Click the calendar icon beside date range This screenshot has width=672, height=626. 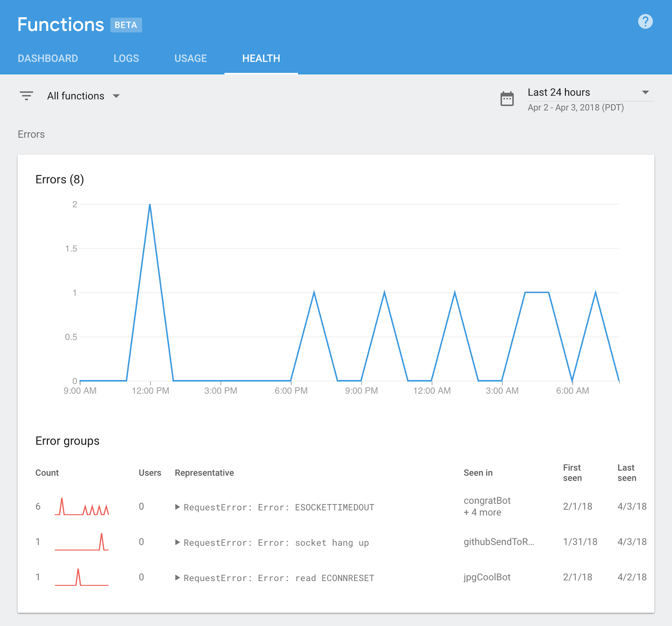507,99
